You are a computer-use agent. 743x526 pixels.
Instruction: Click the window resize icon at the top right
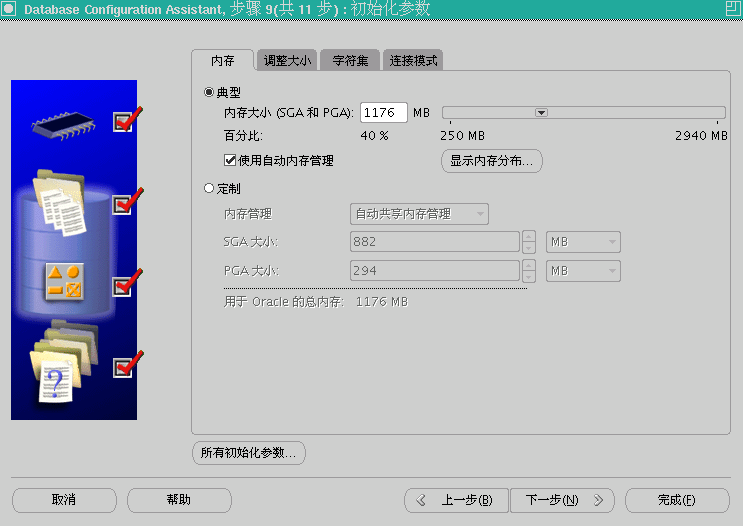734,9
